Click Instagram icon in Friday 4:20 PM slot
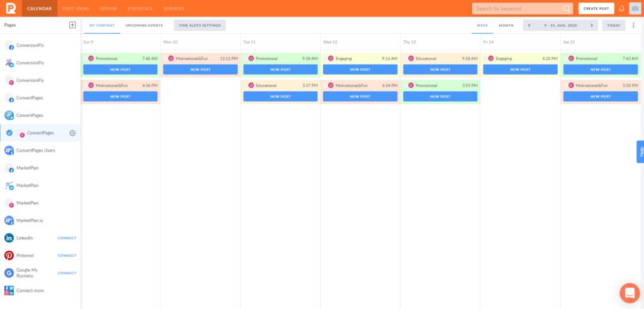This screenshot has width=644, height=309. pyautogui.click(x=491, y=58)
